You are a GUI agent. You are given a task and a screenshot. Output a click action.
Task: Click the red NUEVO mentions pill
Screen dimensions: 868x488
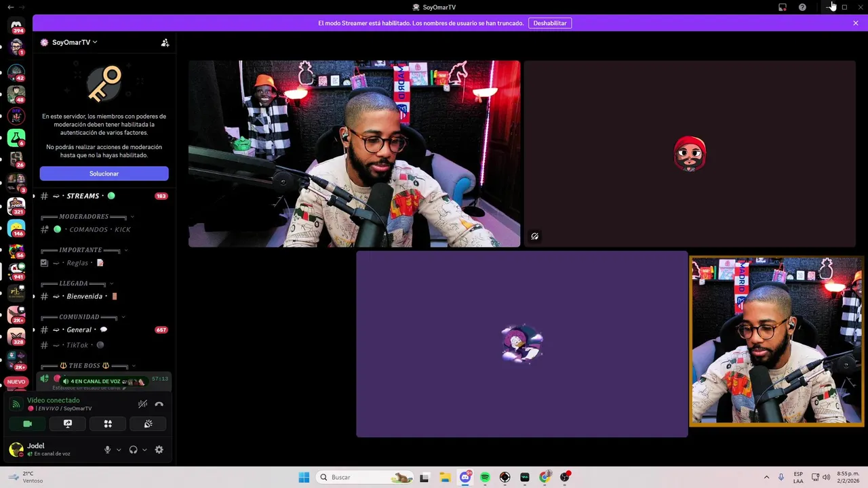[16, 382]
